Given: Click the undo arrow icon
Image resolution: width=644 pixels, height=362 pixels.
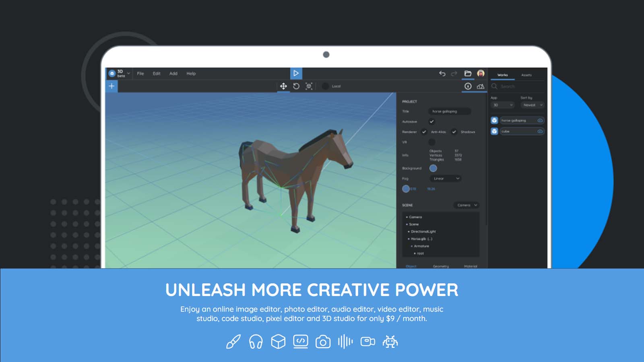Looking at the screenshot, I should [x=442, y=73].
